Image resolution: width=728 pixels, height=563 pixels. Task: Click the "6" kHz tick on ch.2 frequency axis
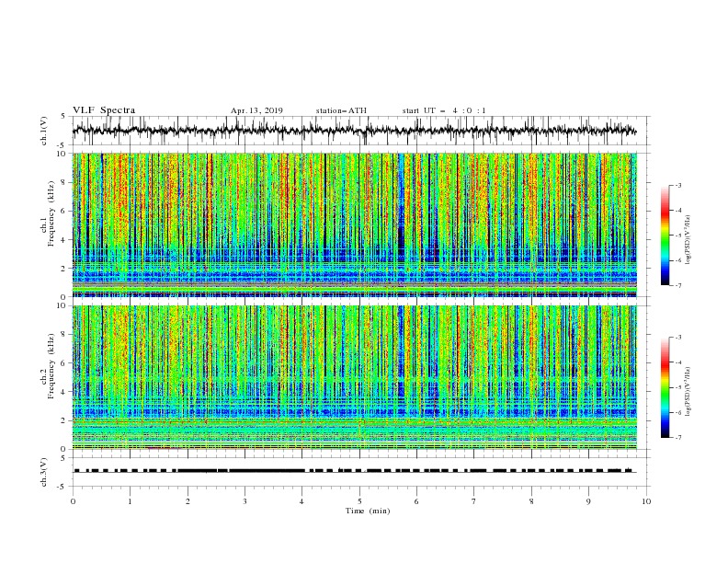64,363
